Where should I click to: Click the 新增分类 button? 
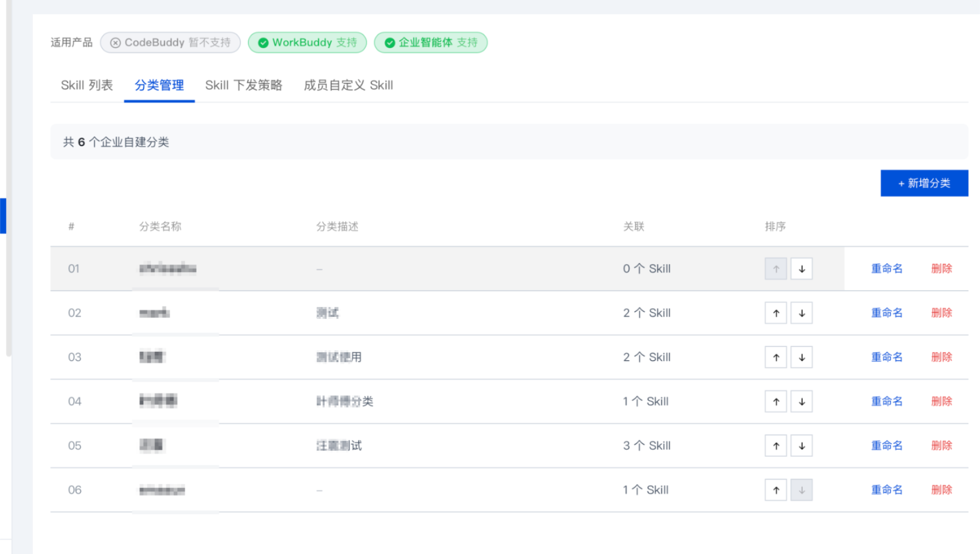[924, 183]
